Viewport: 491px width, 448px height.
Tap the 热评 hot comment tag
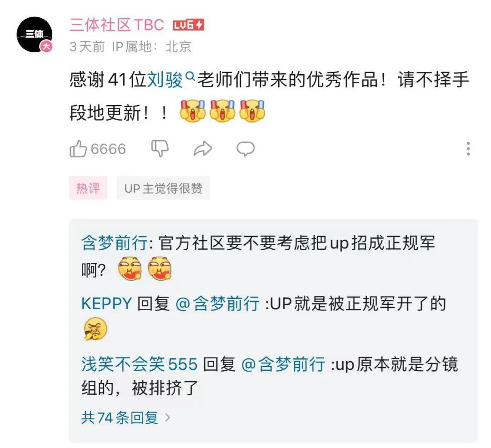point(88,188)
